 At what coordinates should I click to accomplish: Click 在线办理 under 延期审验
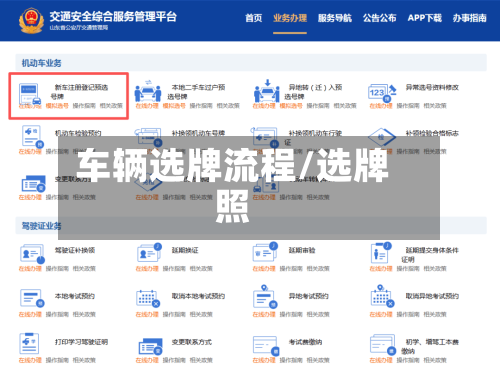(x=264, y=268)
